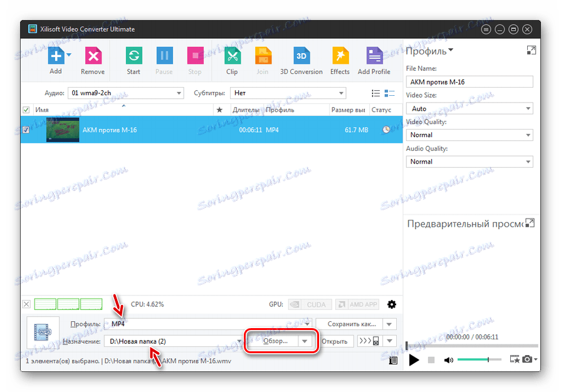Adjust the preview volume slider

click(479, 359)
